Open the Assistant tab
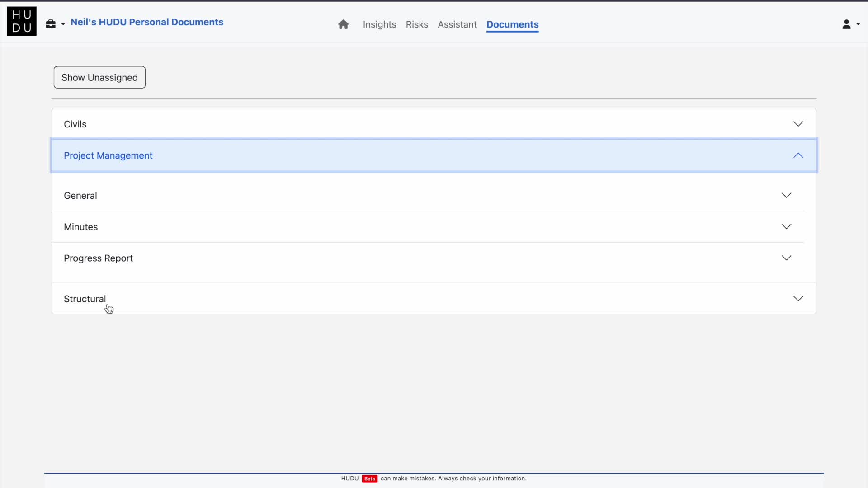Viewport: 868px width, 488px height. click(x=457, y=24)
